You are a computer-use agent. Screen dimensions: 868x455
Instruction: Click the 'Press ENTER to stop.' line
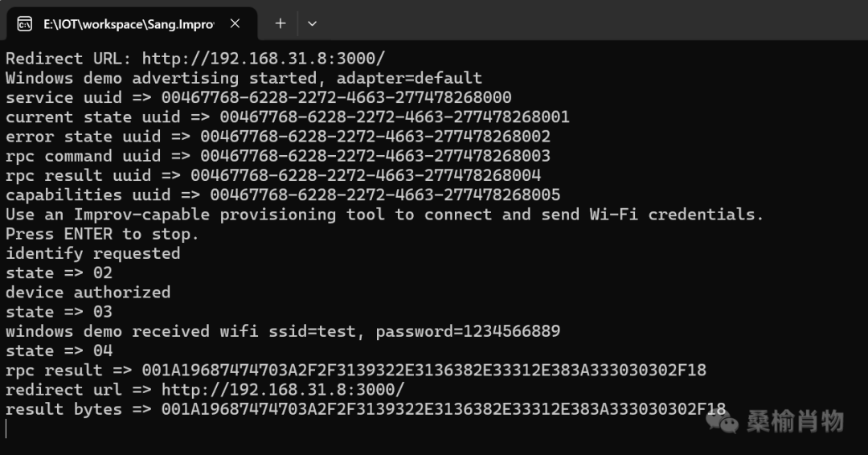pos(102,234)
